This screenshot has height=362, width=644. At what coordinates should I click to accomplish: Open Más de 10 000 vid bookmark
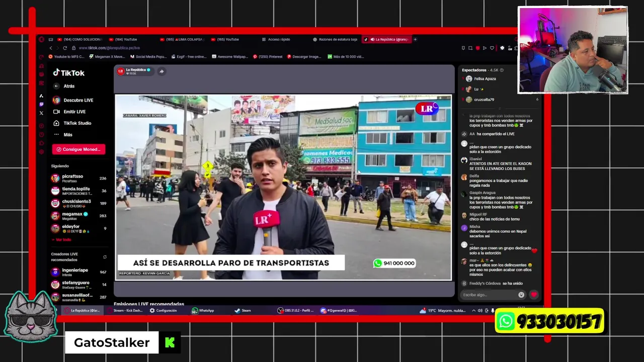(346, 57)
